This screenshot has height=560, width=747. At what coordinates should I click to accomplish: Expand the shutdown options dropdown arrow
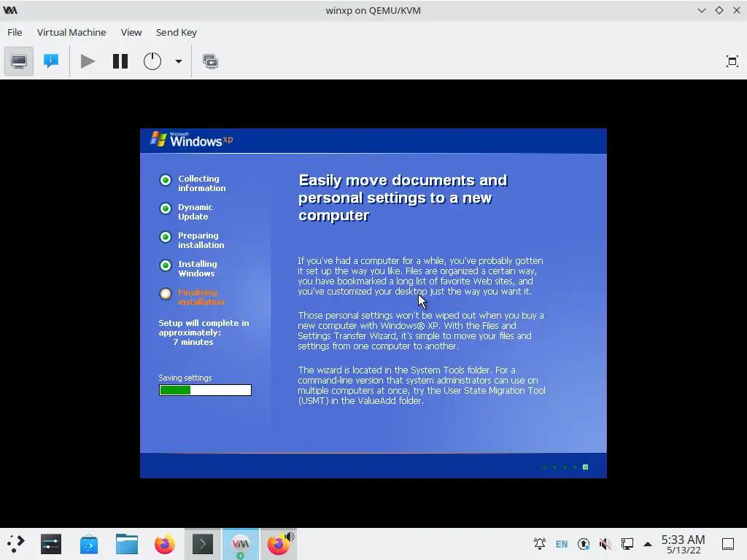pyautogui.click(x=179, y=61)
